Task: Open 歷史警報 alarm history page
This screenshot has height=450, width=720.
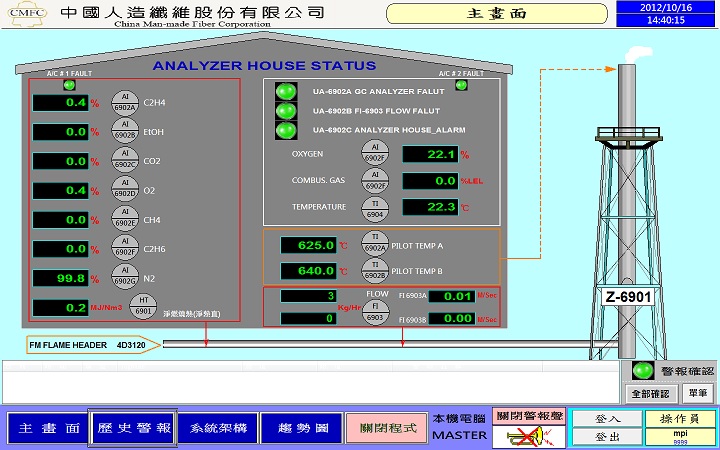Action: coord(133,427)
